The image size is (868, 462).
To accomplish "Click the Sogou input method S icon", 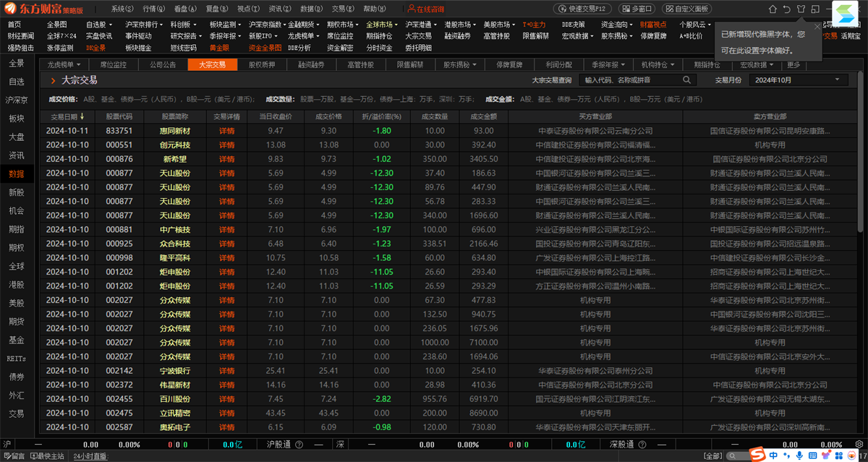I will pyautogui.click(x=757, y=455).
